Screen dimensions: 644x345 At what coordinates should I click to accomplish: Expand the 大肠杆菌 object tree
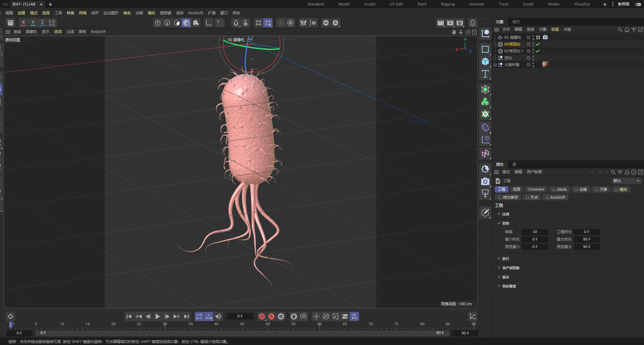[x=495, y=65]
